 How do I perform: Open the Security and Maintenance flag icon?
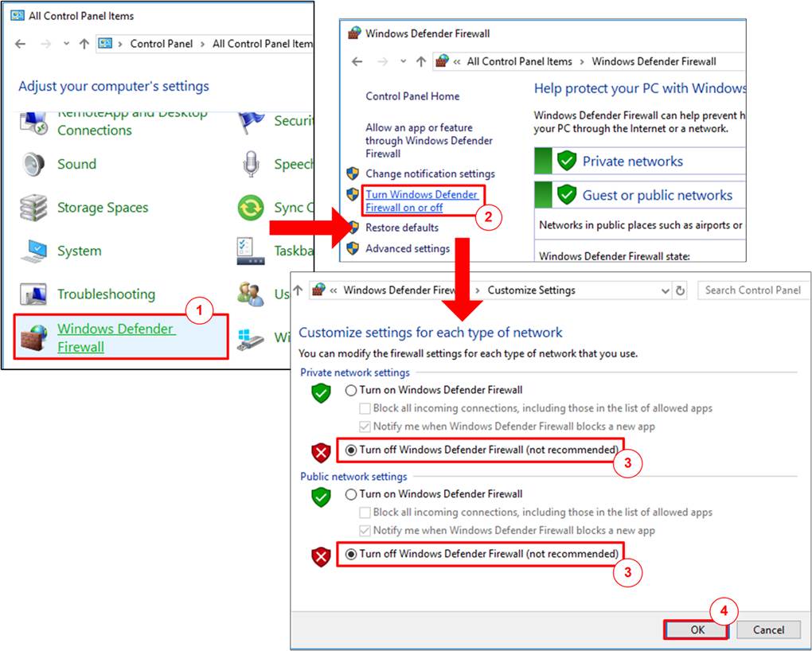pos(251,123)
